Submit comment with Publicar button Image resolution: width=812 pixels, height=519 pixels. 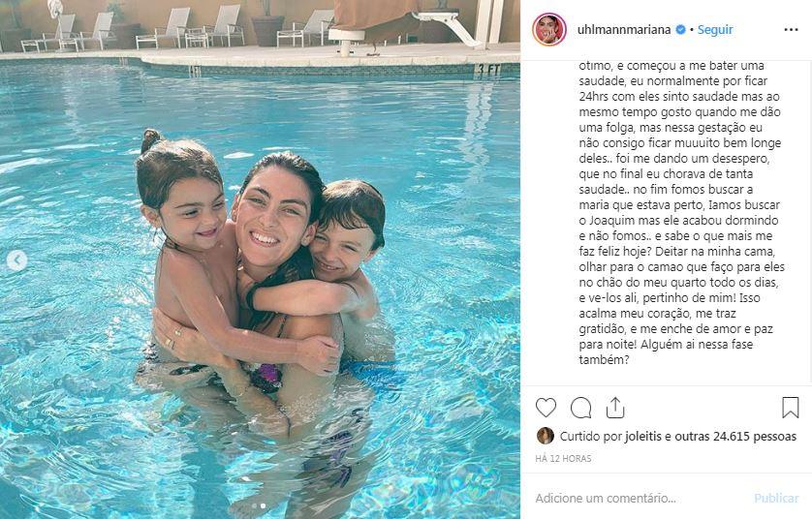[x=776, y=499]
